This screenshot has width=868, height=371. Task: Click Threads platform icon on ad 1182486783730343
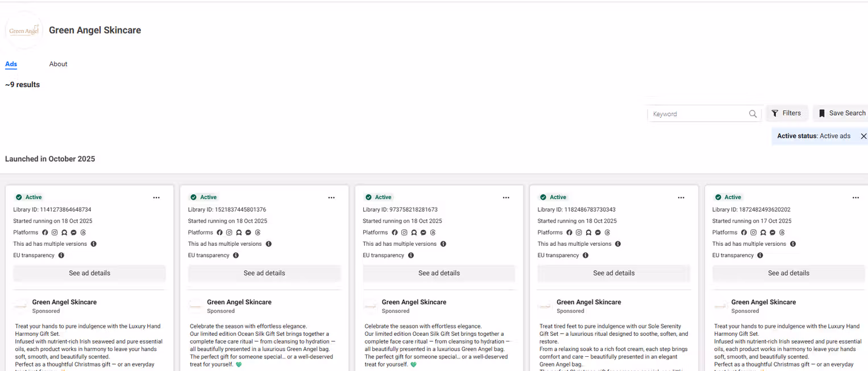coord(608,233)
